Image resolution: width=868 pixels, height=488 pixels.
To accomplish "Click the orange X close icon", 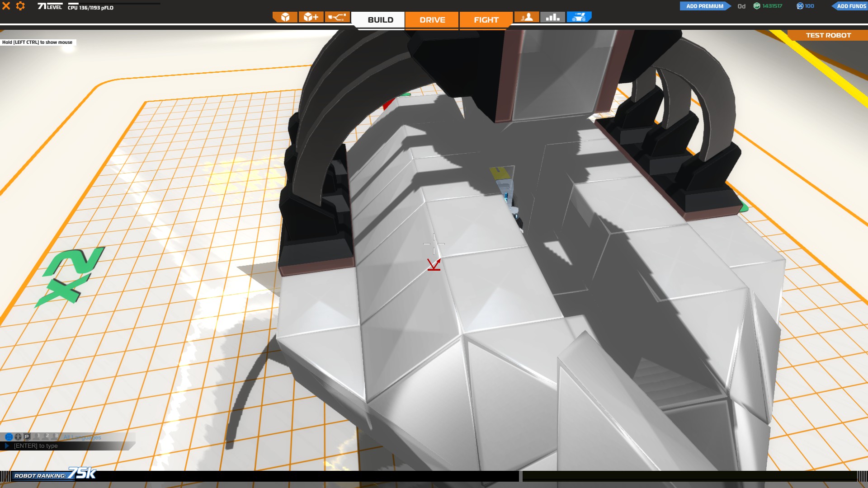I will 6,6.
